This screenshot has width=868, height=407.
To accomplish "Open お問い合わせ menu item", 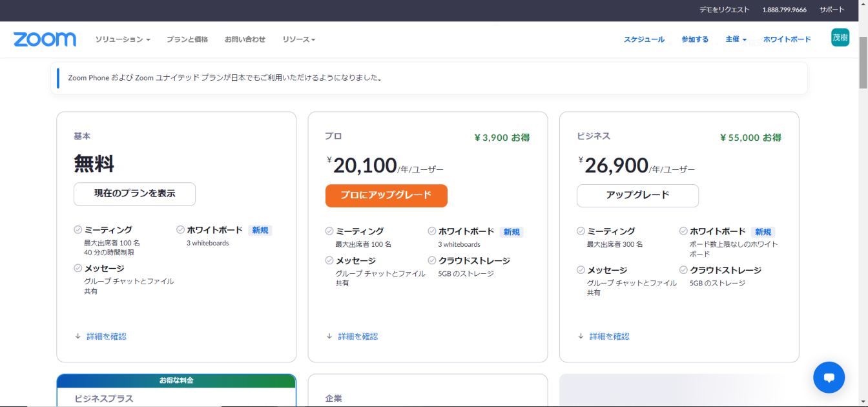I will (245, 39).
